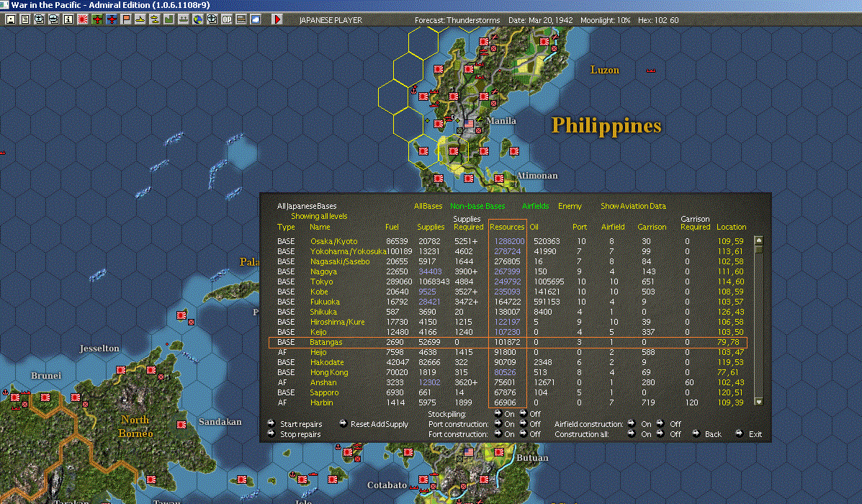862x504 pixels.
Task: Sort by the Supplies column header
Action: [431, 227]
